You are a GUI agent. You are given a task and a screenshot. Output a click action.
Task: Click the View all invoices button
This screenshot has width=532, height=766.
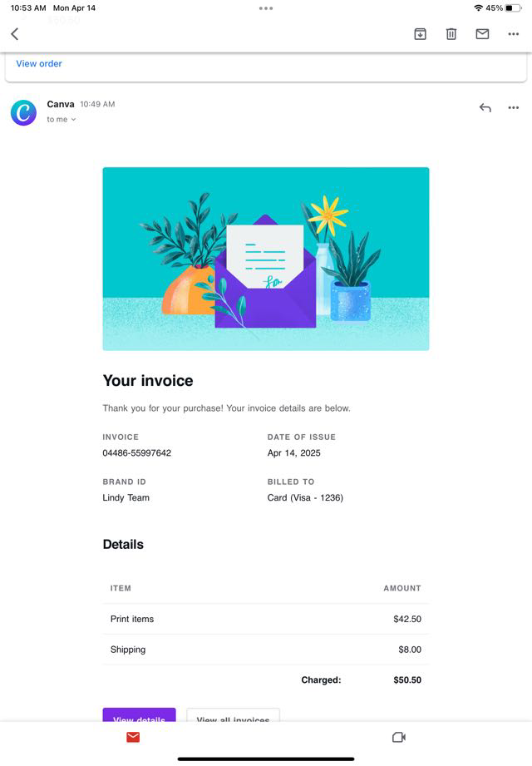pos(233,716)
